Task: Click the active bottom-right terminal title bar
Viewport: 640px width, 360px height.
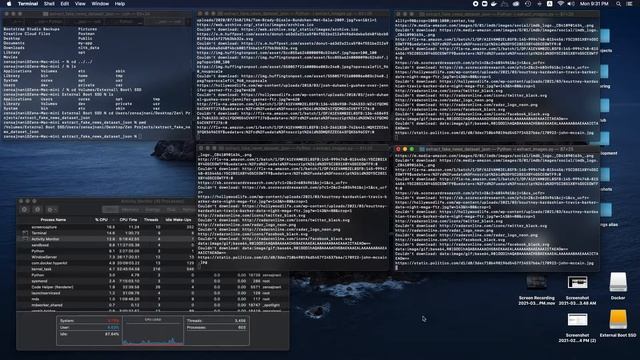Action: 497,149
